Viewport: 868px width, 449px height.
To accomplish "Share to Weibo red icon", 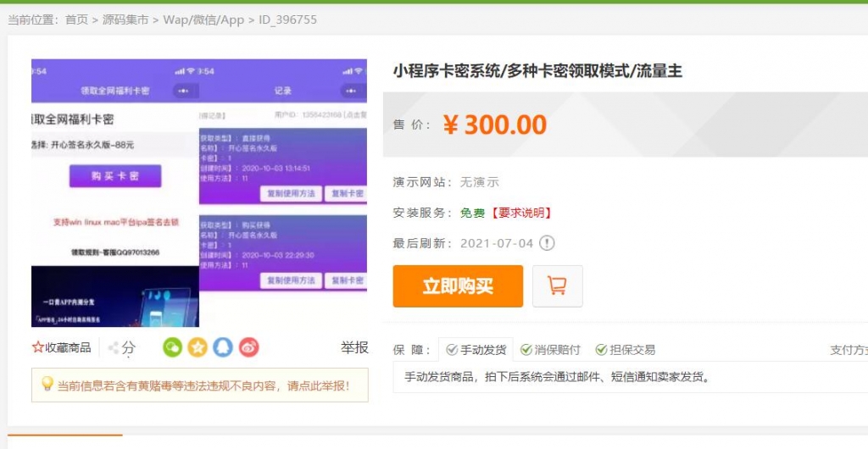I will [x=248, y=347].
